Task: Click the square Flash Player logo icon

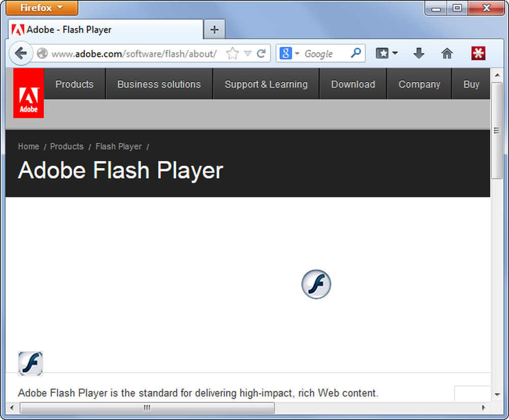Action: pos(31,364)
